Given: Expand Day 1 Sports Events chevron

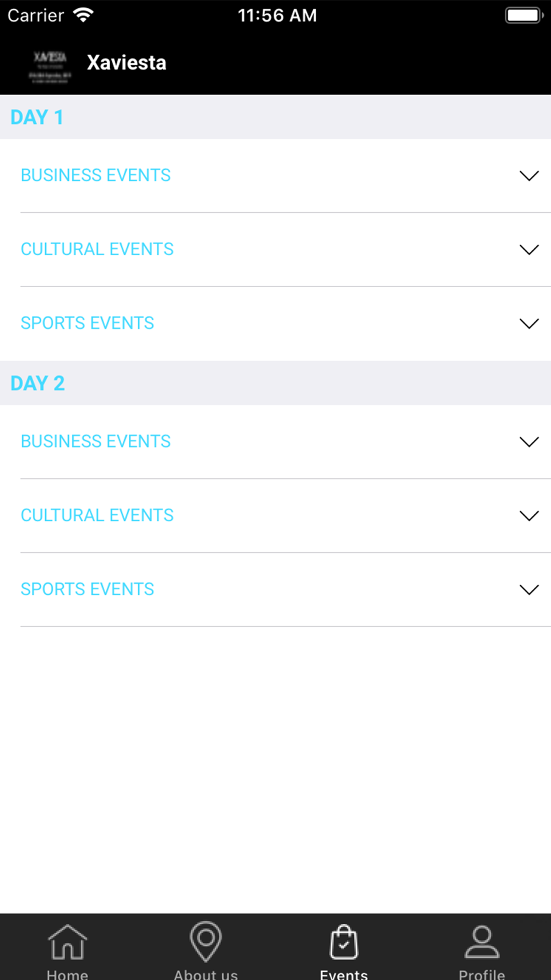Looking at the screenshot, I should 529,324.
